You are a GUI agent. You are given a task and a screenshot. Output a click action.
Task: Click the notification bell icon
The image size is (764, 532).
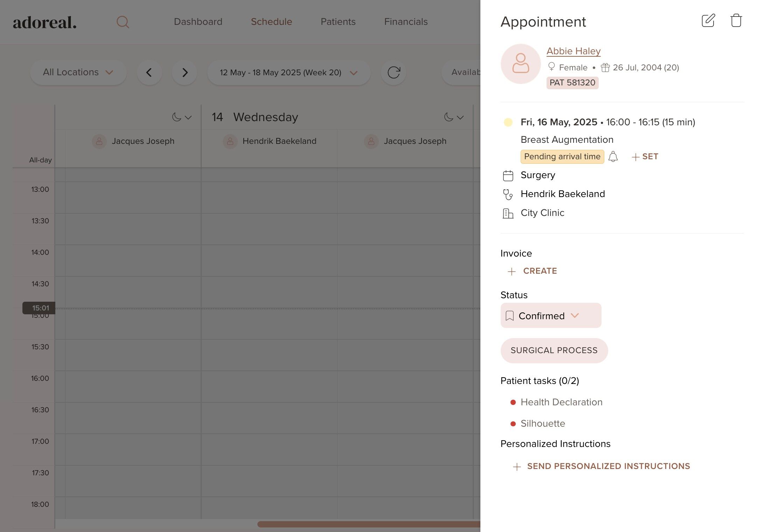click(613, 156)
